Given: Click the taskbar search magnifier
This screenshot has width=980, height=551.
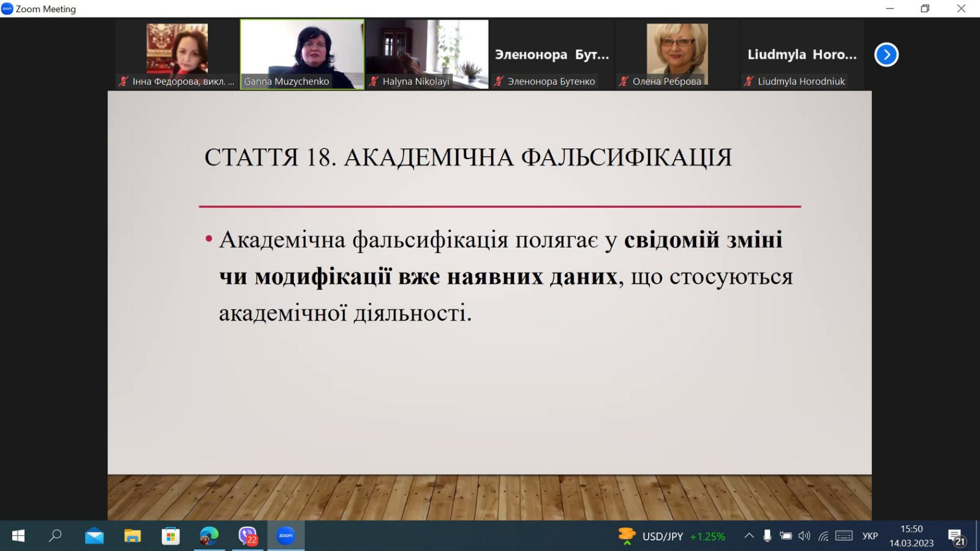Looking at the screenshot, I should pyautogui.click(x=55, y=536).
